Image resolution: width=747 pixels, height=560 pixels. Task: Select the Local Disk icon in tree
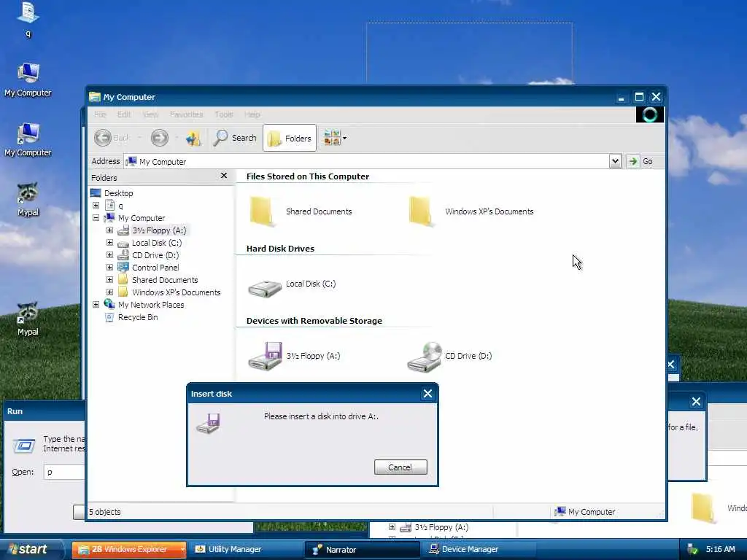(123, 244)
